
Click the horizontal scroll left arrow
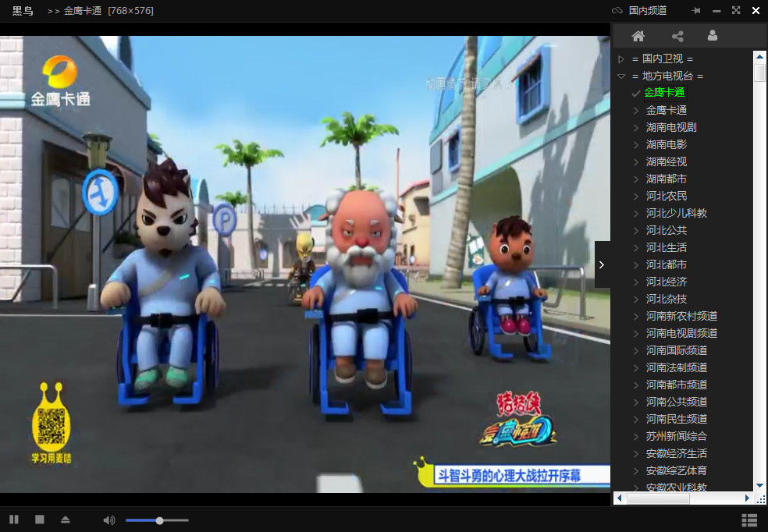pos(619,498)
